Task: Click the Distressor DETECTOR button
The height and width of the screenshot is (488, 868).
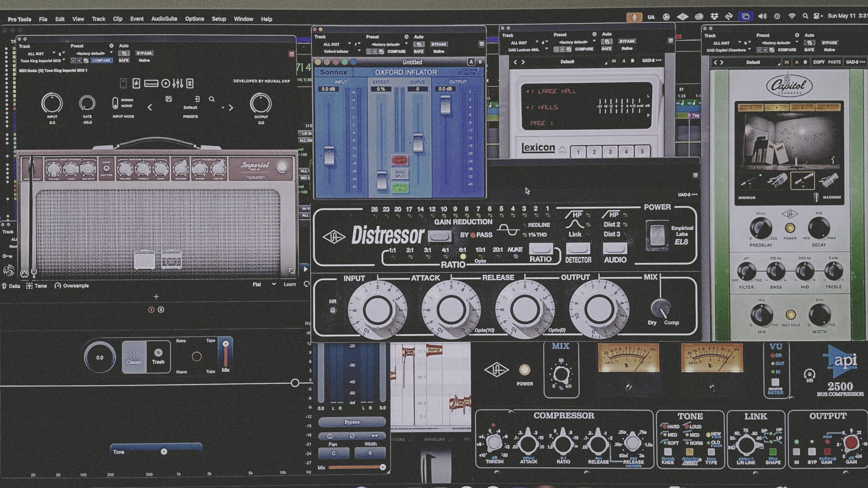Action: coord(578,248)
